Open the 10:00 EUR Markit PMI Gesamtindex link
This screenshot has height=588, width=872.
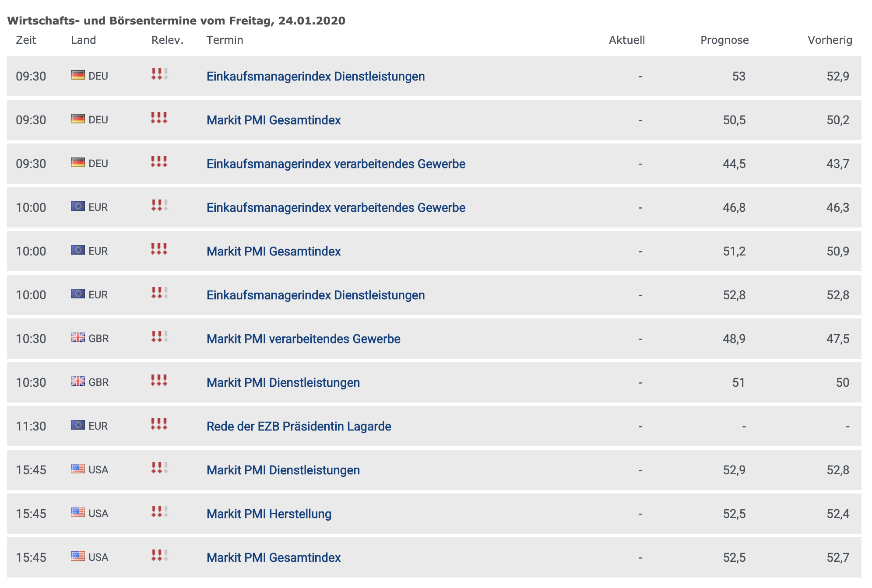click(x=274, y=251)
